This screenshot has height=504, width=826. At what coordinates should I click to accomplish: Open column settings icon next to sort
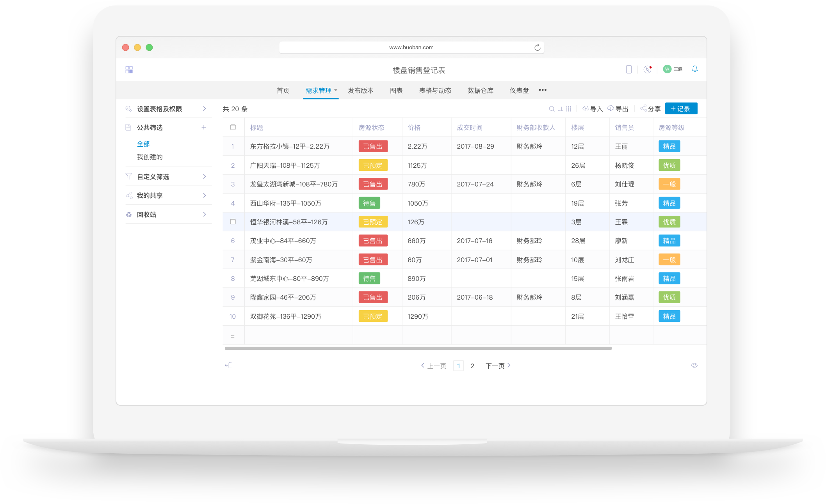pos(569,109)
